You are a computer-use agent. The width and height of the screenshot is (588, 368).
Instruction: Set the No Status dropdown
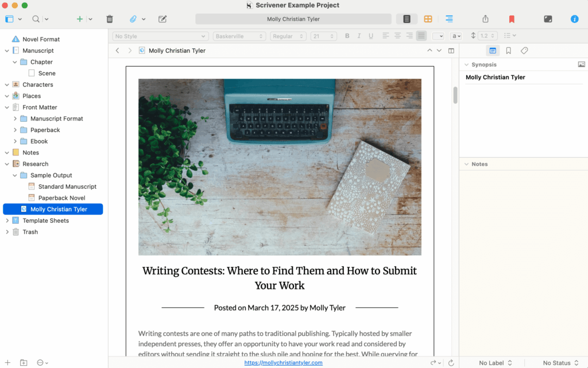pos(560,363)
